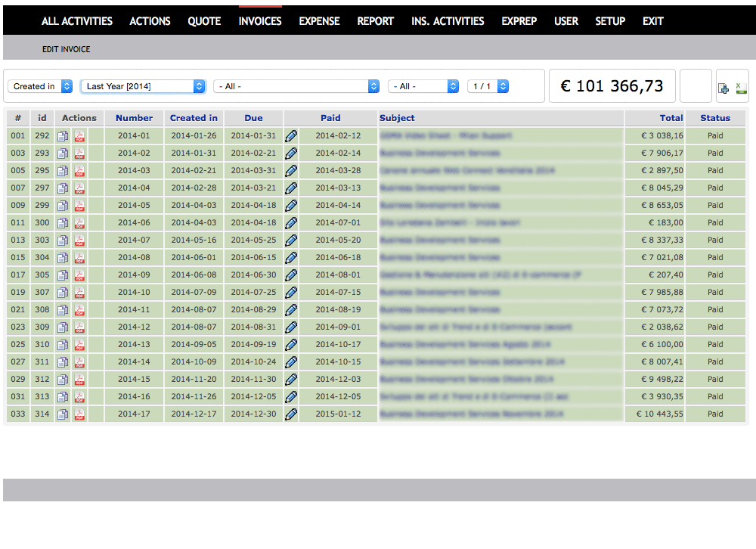
Task: Sort invoices by Due date header
Action: pos(253,118)
